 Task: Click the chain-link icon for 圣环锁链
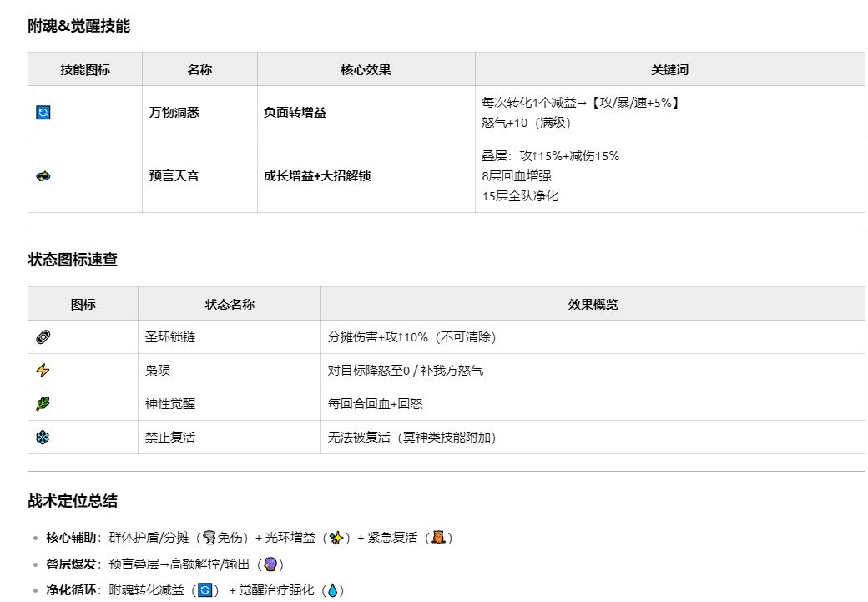(x=43, y=336)
